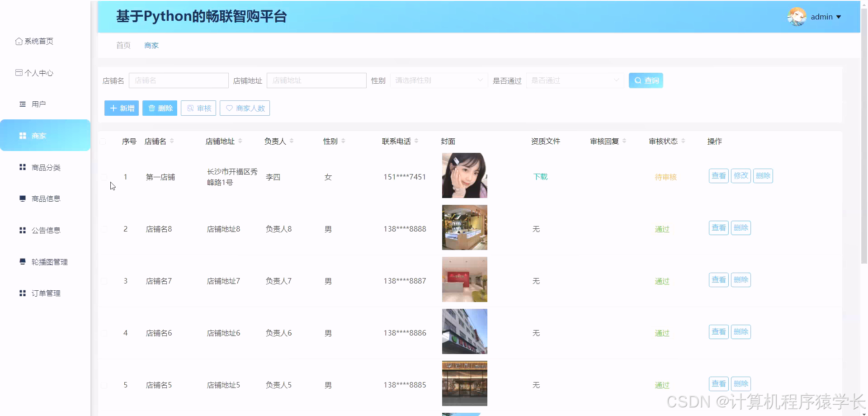The width and height of the screenshot is (868, 416).
Task: Open the 是否通过 select dropdown
Action: [x=575, y=80]
